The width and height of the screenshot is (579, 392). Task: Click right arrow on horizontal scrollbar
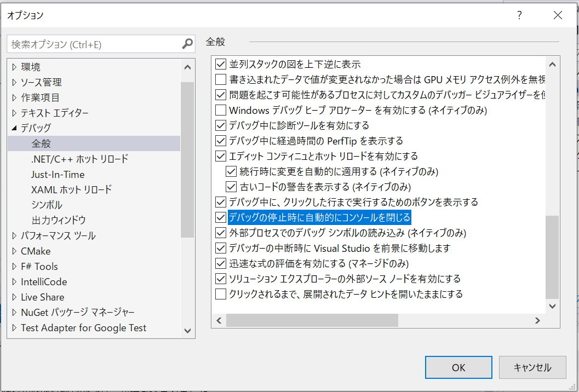tap(537, 320)
